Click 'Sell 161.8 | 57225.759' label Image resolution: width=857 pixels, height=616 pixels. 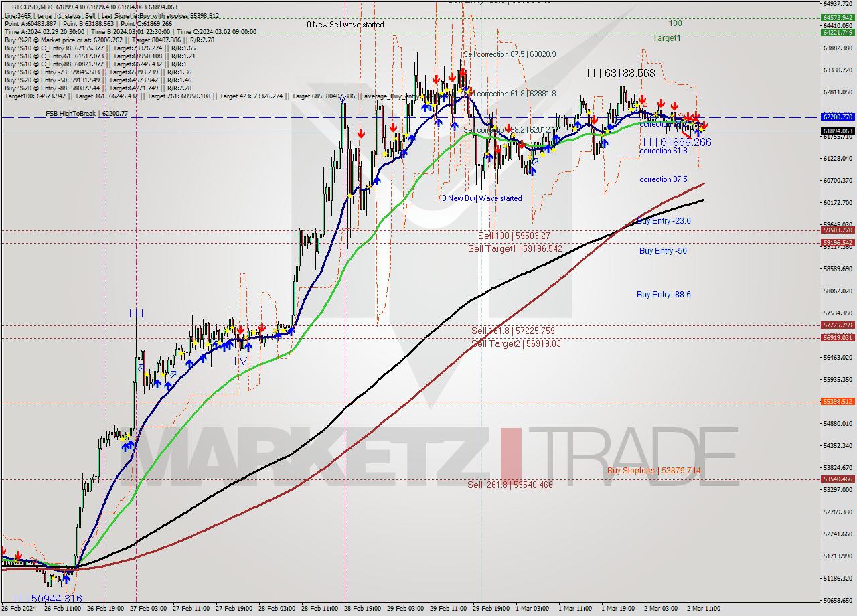(513, 331)
